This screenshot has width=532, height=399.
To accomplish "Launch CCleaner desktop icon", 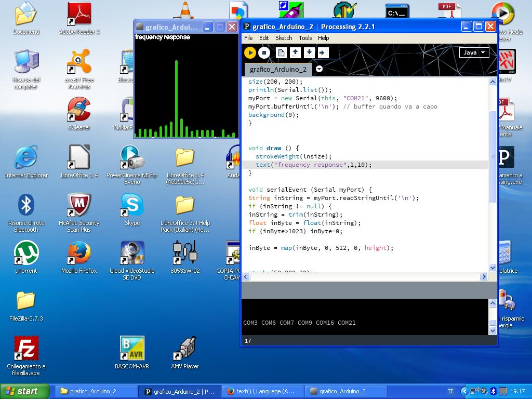I will click(79, 114).
